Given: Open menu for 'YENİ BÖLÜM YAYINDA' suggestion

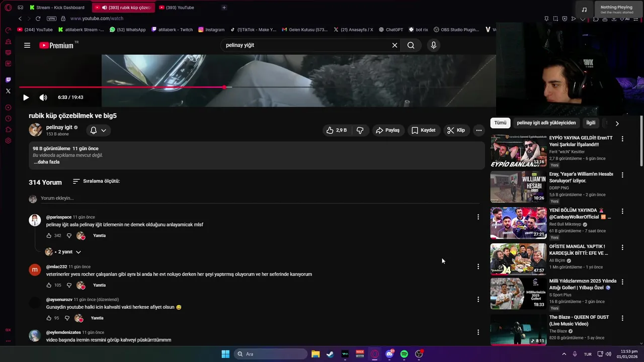Looking at the screenshot, I should (622, 211).
